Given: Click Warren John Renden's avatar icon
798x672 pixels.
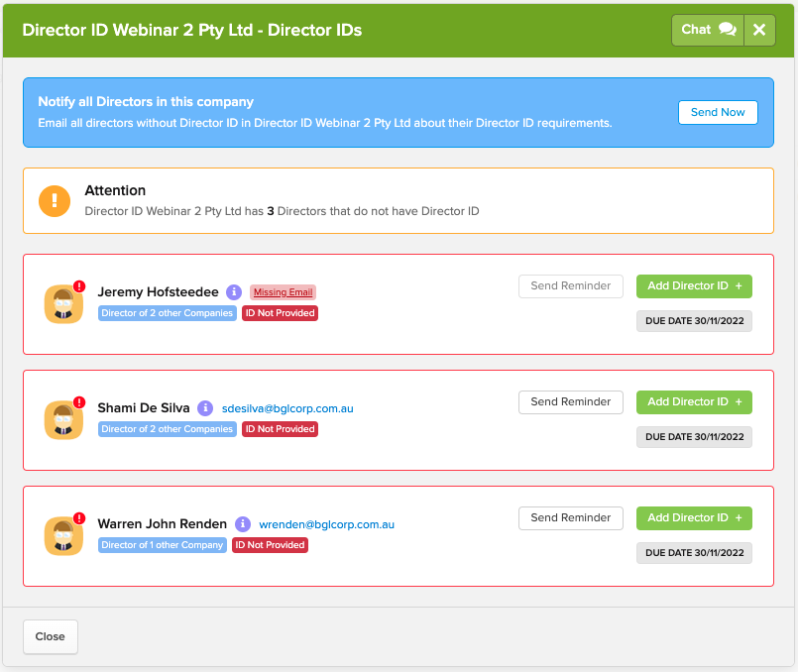Looking at the screenshot, I should [x=63, y=535].
